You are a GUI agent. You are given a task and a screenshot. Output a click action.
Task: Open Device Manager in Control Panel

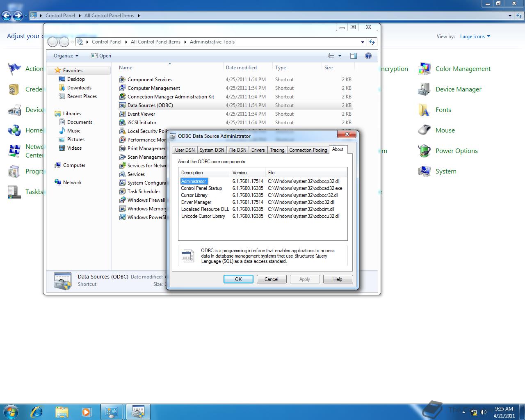click(x=459, y=89)
